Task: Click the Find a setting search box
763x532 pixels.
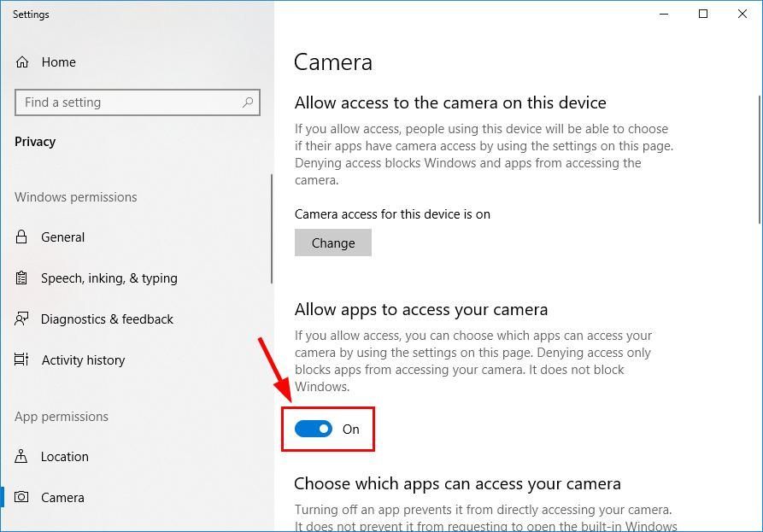Action: pyautogui.click(x=128, y=102)
